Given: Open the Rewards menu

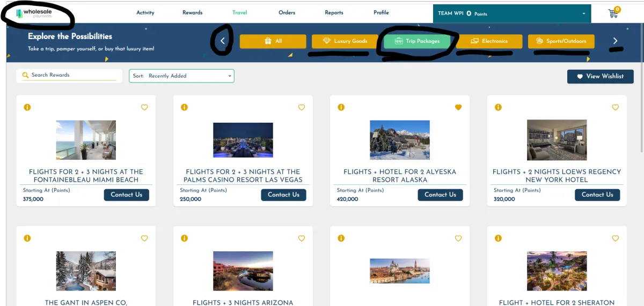Looking at the screenshot, I should (x=192, y=13).
